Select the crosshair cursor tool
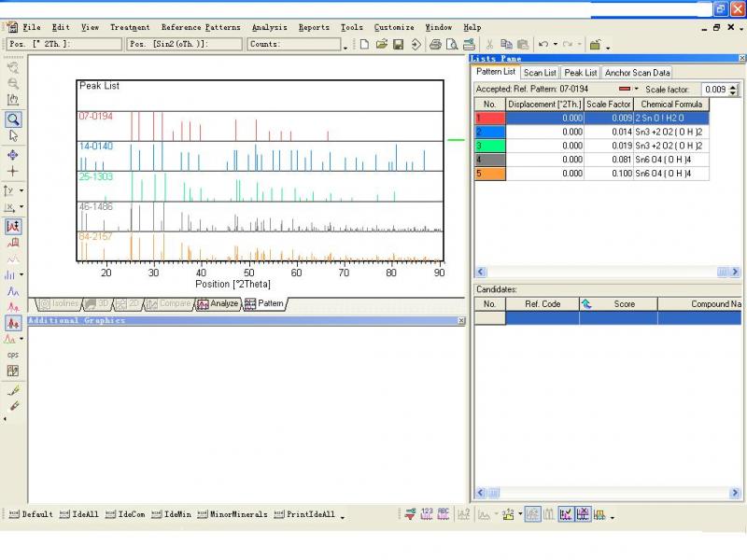The image size is (747, 560). tap(13, 172)
